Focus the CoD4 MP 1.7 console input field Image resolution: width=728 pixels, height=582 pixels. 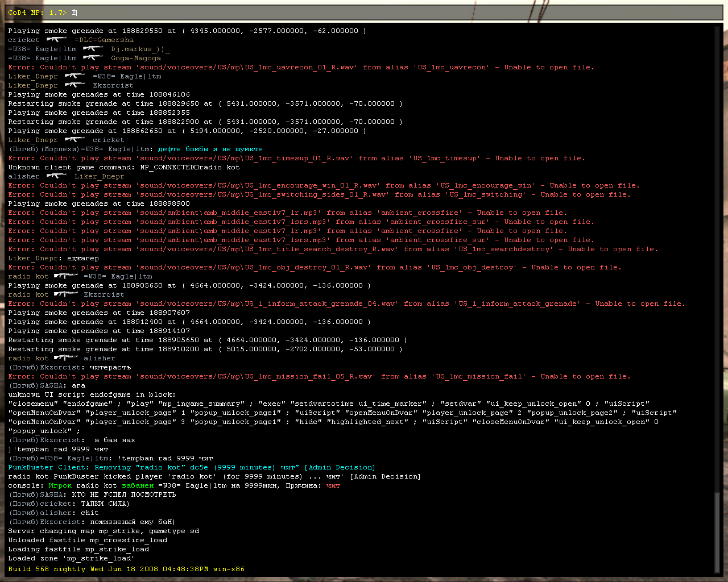coord(364,12)
